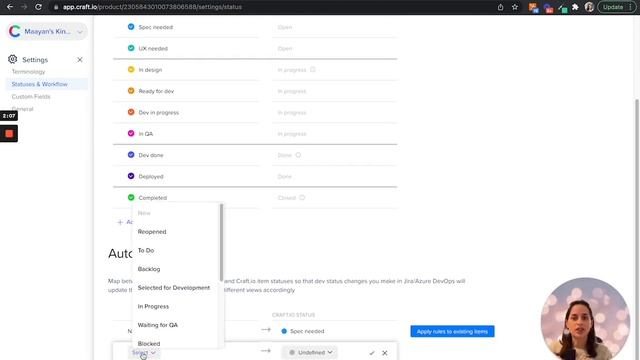Viewport: 640px width, 360px height.
Task: Open the browser profile avatar
Action: 589,7
